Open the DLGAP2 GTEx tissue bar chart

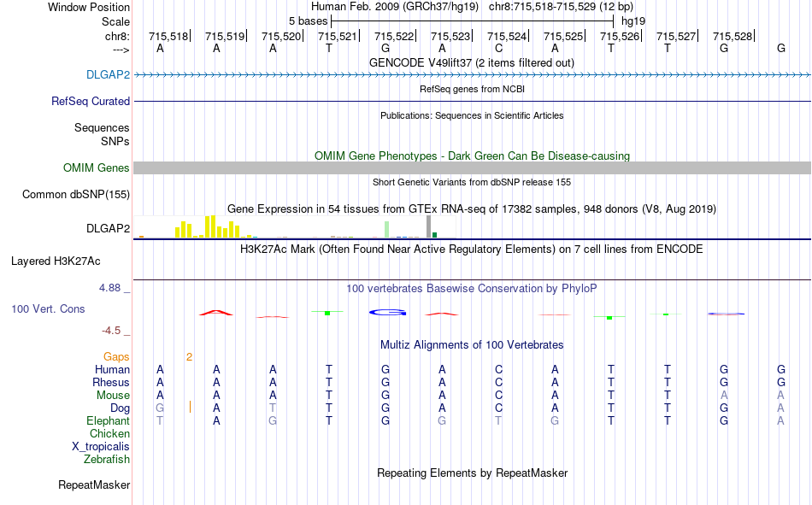(295, 226)
